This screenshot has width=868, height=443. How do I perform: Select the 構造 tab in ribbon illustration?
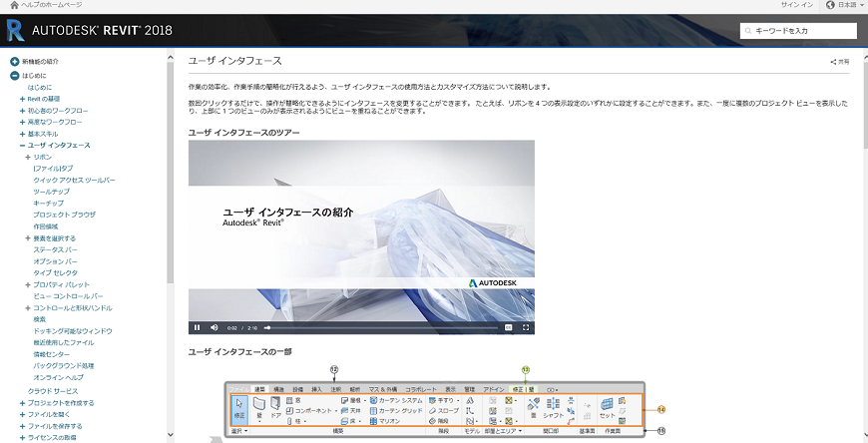278,389
